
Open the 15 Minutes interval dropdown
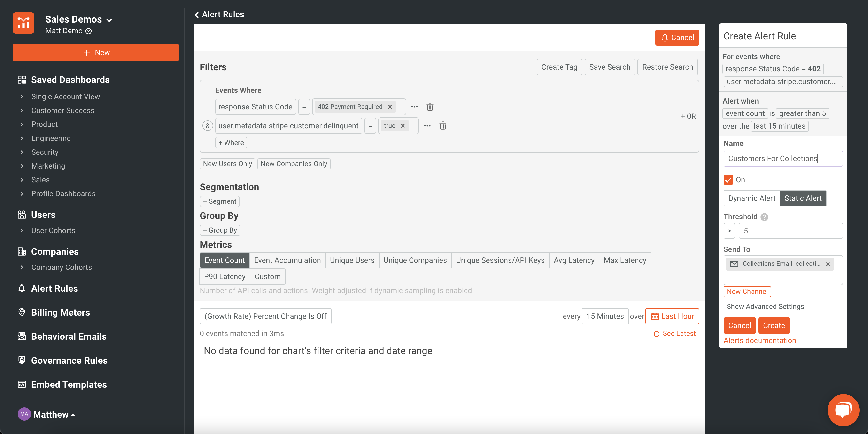click(x=605, y=316)
